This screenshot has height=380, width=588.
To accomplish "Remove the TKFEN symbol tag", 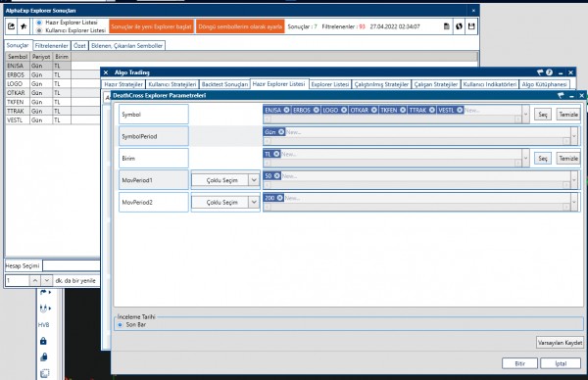I will (403, 110).
